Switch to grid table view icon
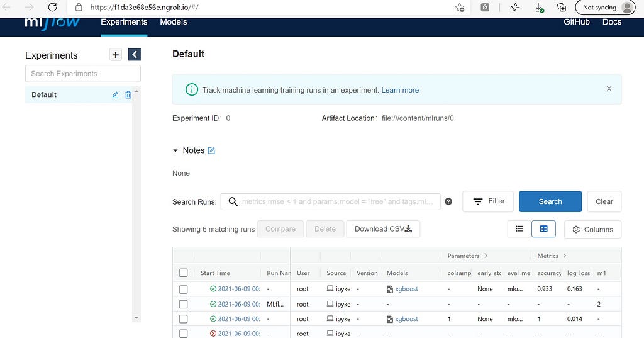This screenshot has width=644, height=338. pyautogui.click(x=543, y=229)
